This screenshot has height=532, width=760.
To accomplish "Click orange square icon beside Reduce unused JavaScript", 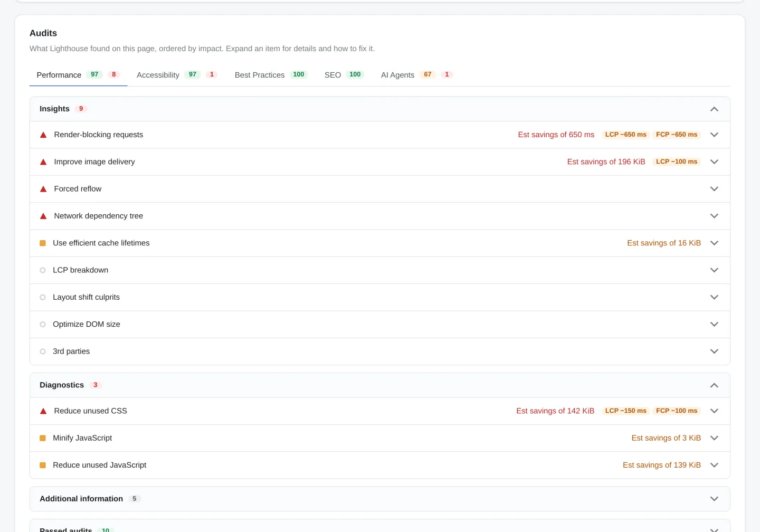I will [x=43, y=465].
